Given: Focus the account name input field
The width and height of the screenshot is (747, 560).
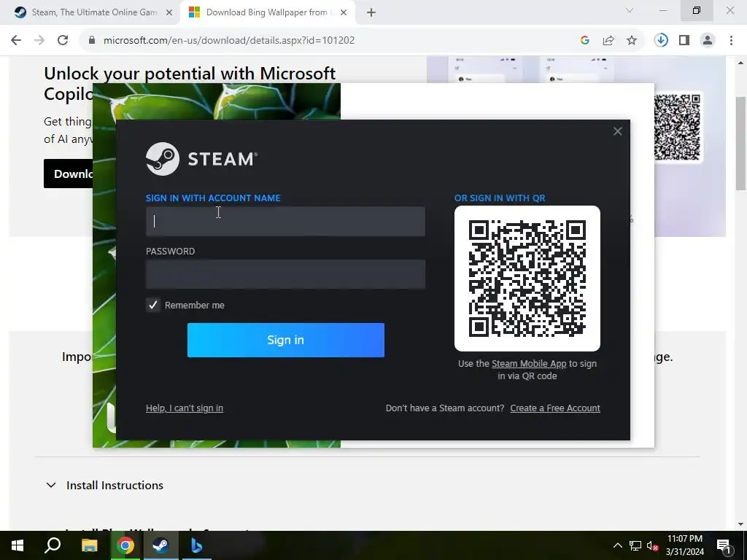Looking at the screenshot, I should click(285, 222).
